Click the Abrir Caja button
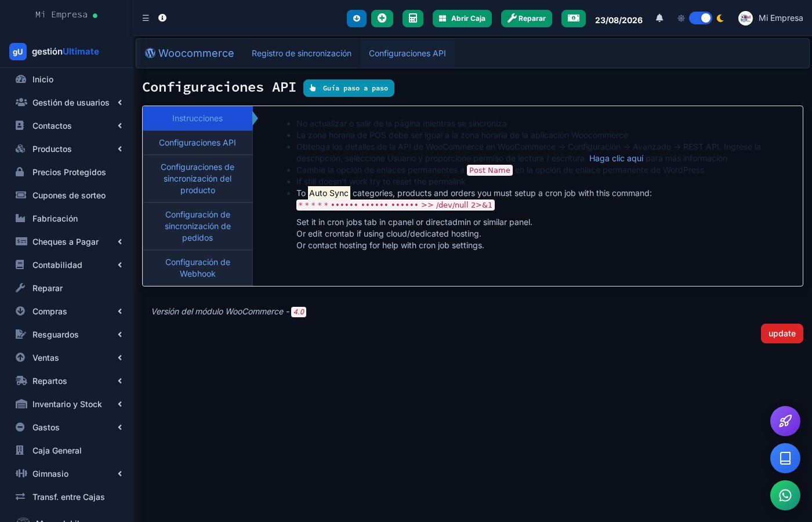812x522 pixels. pos(462,19)
